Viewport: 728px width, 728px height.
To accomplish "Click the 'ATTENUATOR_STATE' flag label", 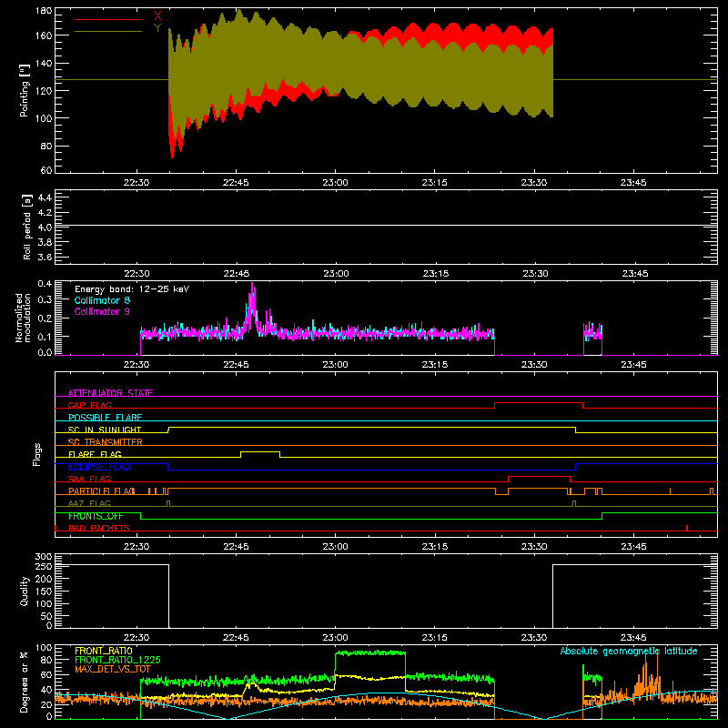I will [110, 393].
